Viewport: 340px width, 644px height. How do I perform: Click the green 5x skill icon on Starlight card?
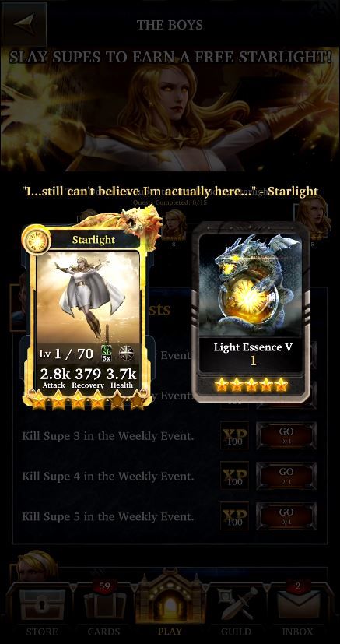(107, 353)
